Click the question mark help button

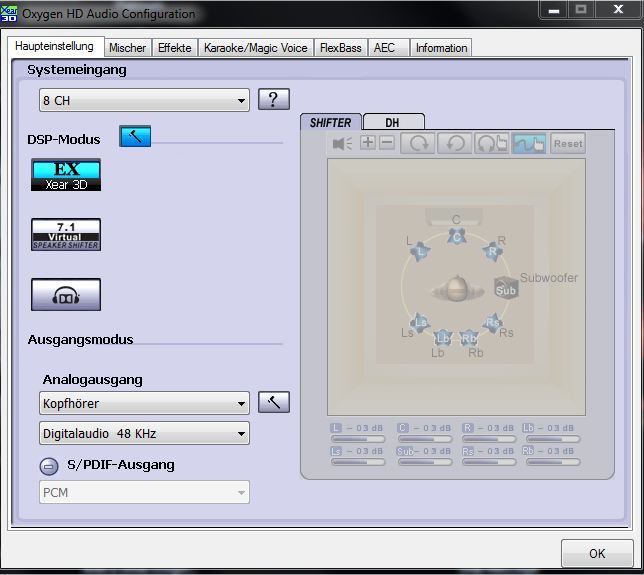274,99
